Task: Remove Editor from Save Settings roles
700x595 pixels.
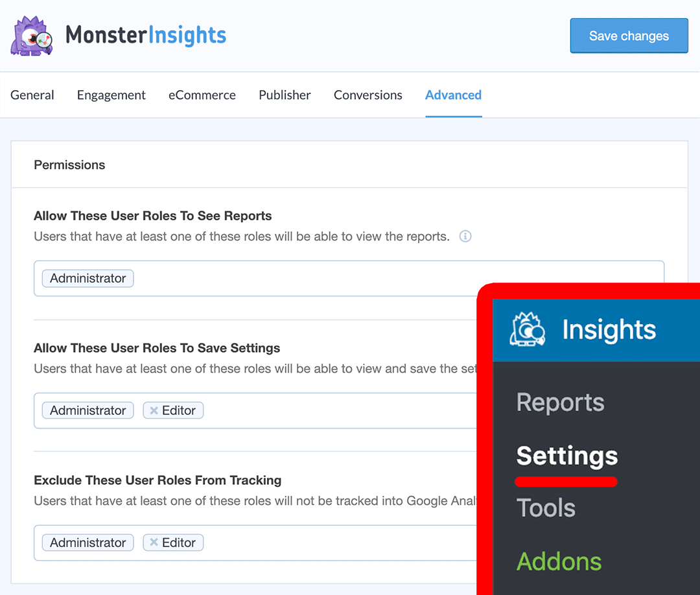Action: tap(154, 410)
